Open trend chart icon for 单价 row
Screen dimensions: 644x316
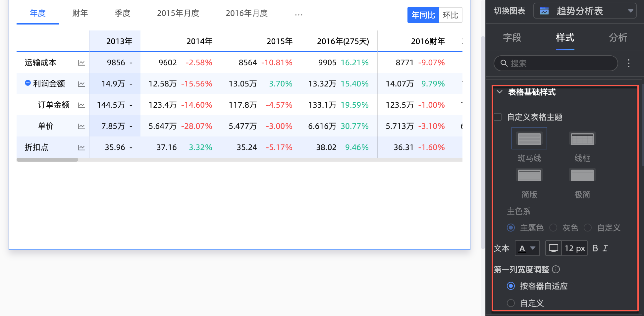[81, 127]
